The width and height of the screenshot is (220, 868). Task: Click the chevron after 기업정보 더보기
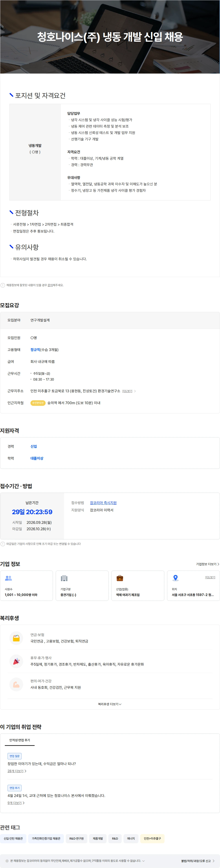click(x=218, y=564)
